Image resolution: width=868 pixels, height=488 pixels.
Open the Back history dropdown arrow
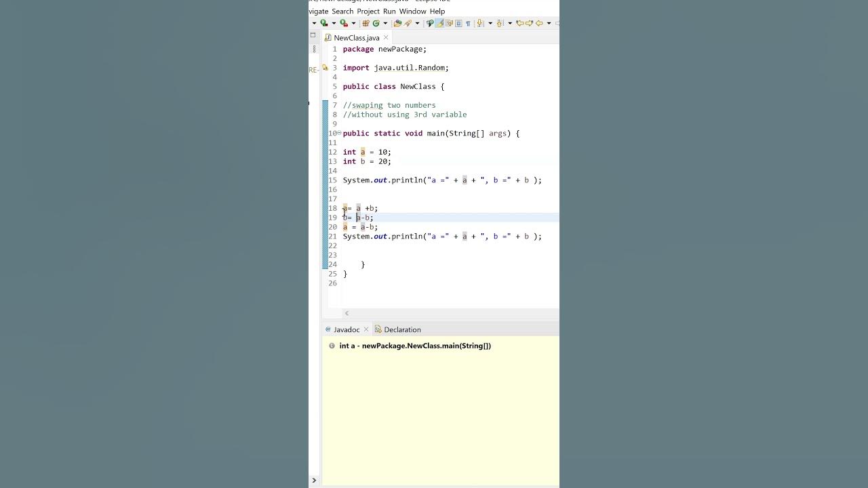[549, 23]
